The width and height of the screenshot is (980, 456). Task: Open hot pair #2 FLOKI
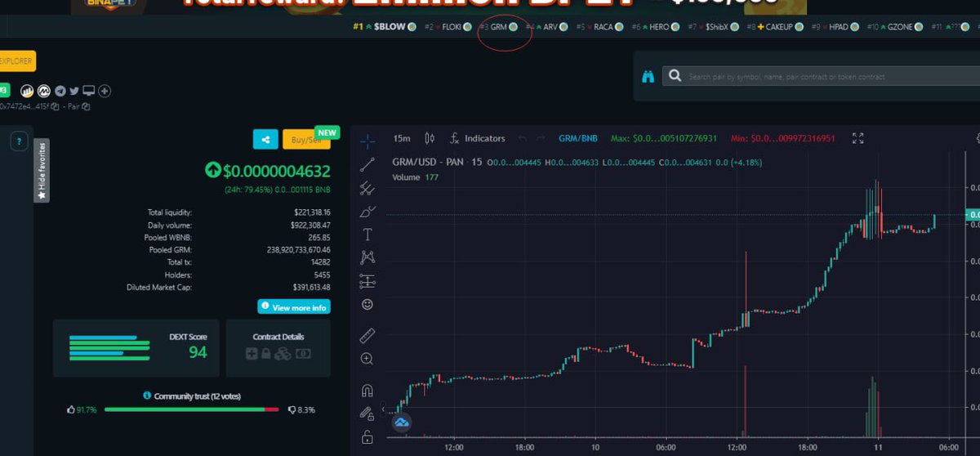coord(448,27)
